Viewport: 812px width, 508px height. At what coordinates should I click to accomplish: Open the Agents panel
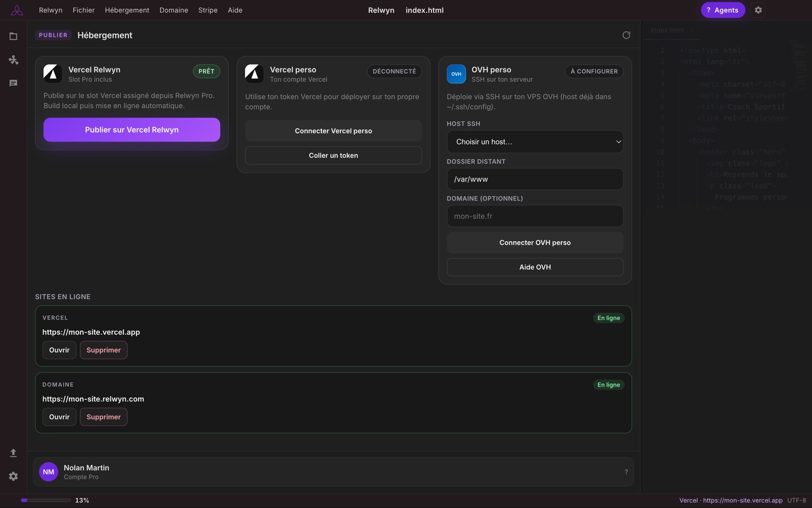tap(723, 10)
